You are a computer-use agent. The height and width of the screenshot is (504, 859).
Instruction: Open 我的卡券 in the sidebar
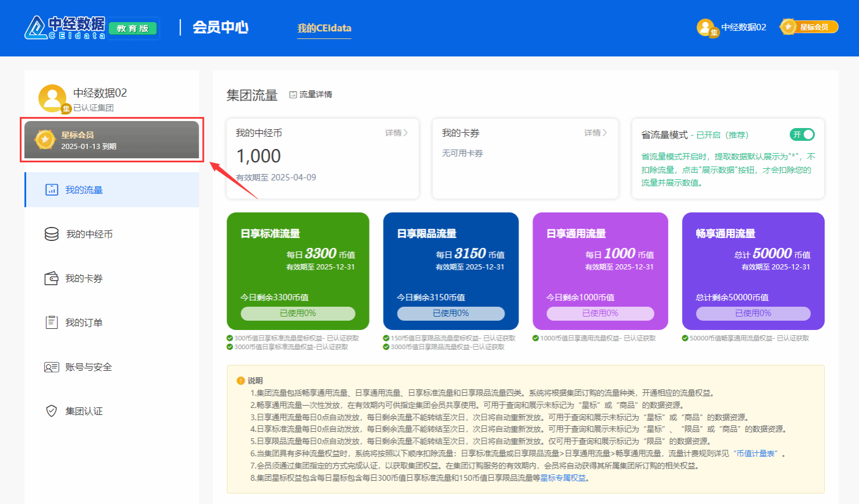pyautogui.click(x=112, y=278)
